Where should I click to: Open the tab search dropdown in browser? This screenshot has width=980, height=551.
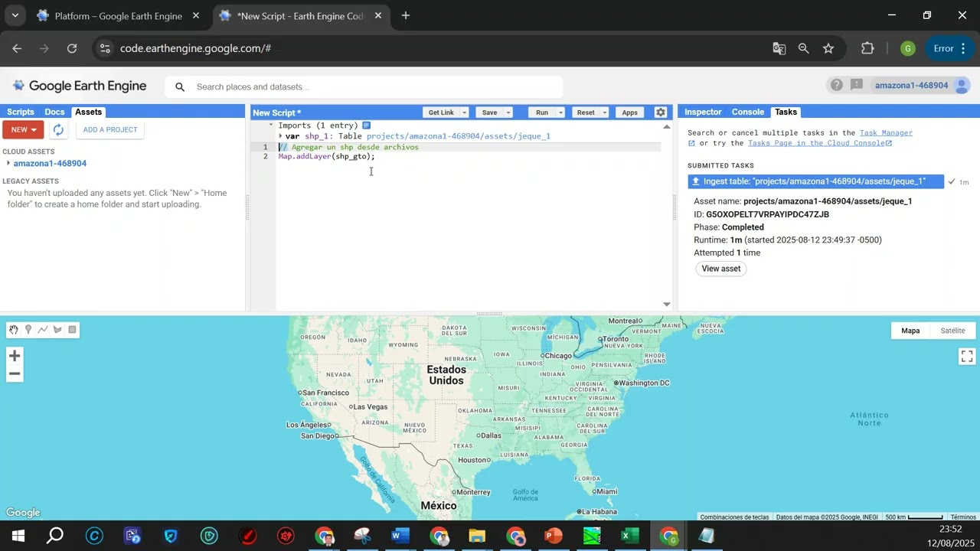click(15, 15)
